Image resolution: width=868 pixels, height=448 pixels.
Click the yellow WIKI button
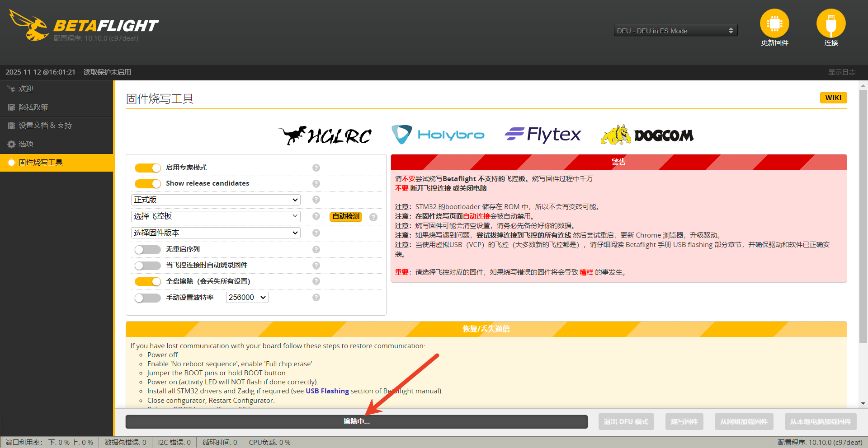(833, 98)
